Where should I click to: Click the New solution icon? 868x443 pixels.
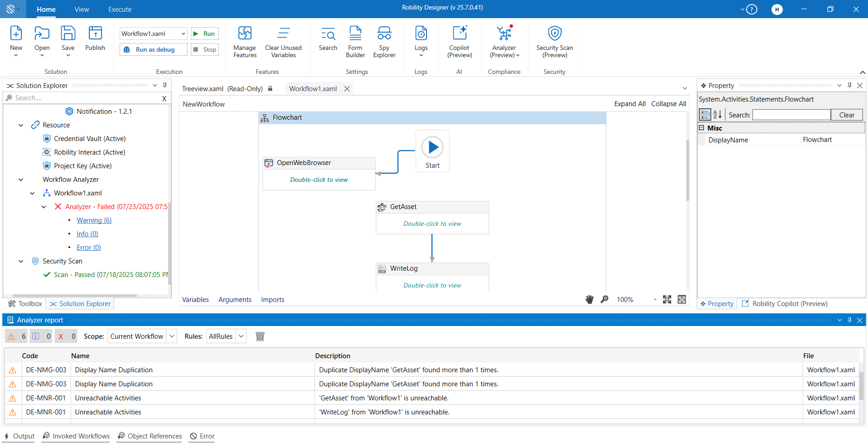click(16, 34)
